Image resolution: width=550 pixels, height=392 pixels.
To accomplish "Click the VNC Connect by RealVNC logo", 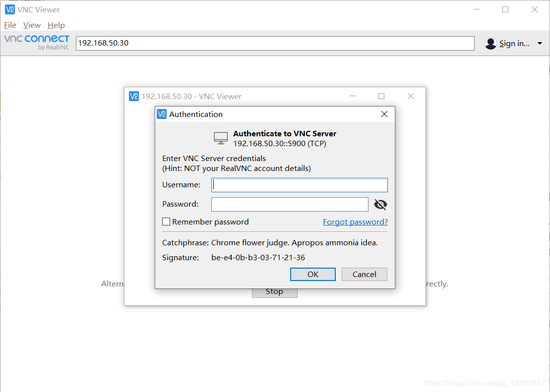I will point(37,43).
